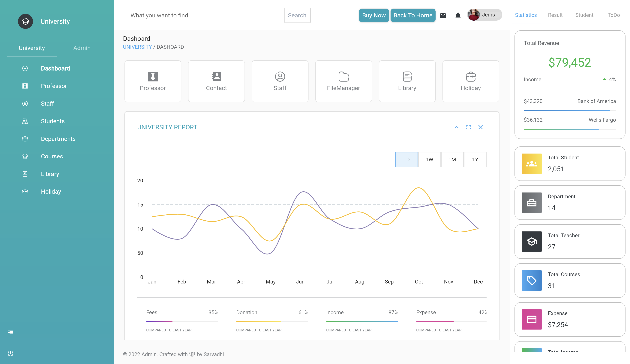
Task: Click the sidebar collapse icon at bottom
Action: click(10, 332)
